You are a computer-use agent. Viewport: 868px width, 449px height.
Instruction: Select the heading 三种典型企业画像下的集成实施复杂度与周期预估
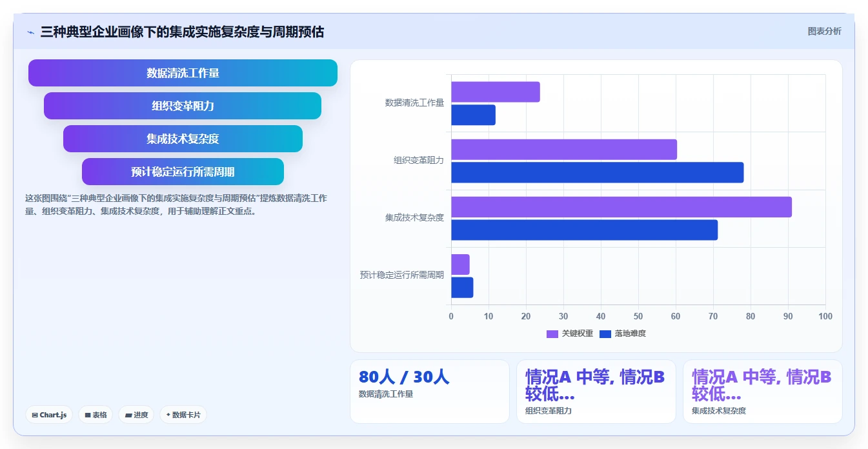182,32
